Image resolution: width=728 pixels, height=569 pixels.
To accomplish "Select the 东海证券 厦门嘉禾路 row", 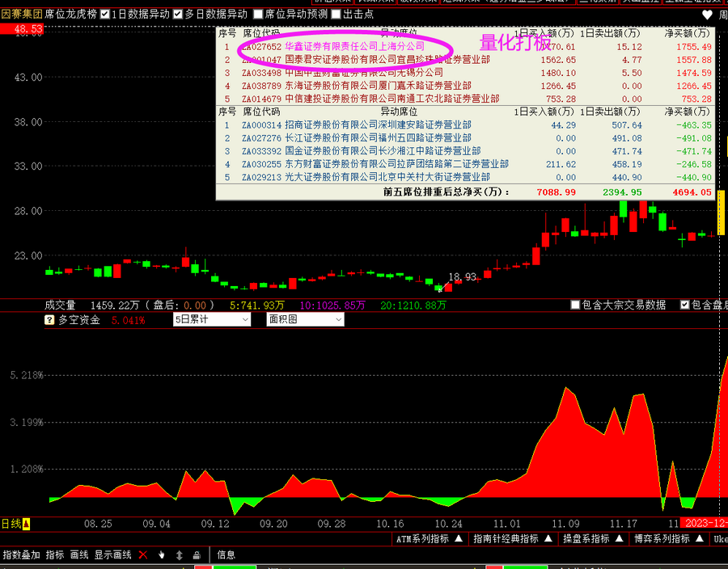I will 465,86.
